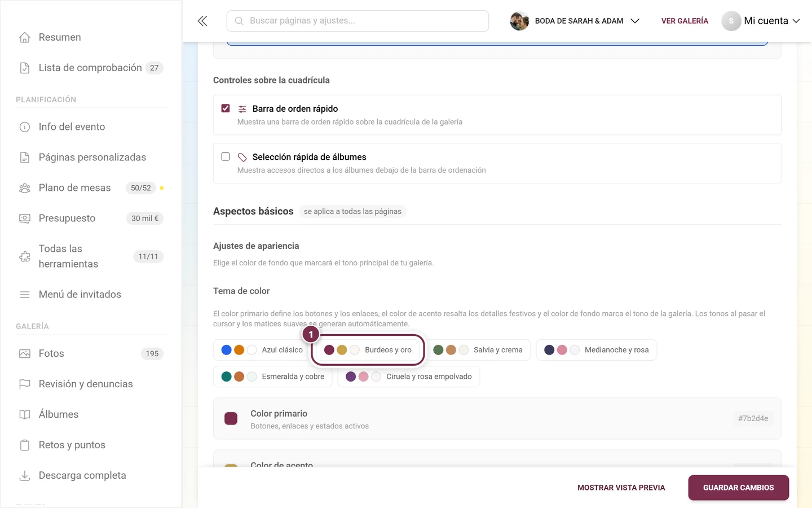Focus the Buscar páginas y ajustes field
The image size is (812, 508).
point(358,21)
